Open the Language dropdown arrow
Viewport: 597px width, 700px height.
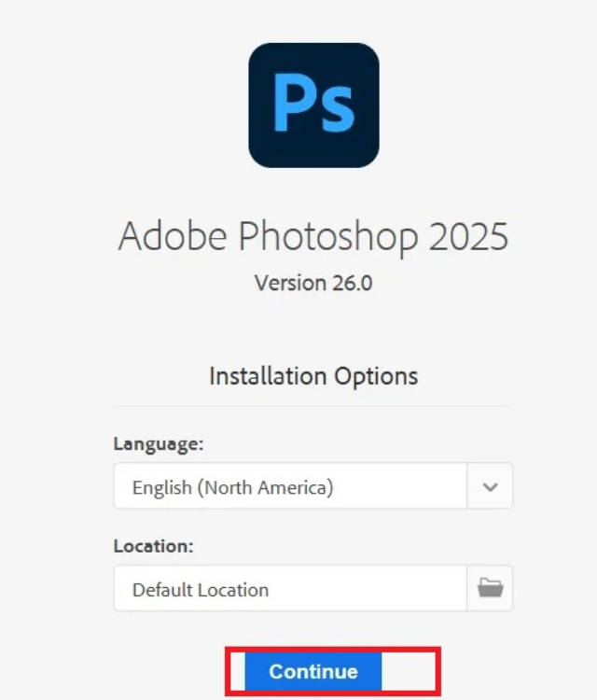point(490,486)
